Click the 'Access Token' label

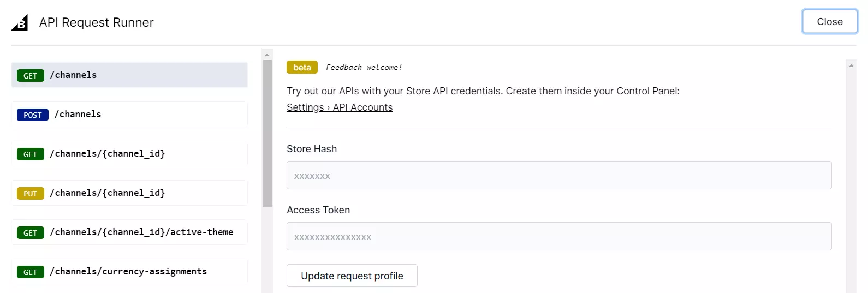(318, 210)
